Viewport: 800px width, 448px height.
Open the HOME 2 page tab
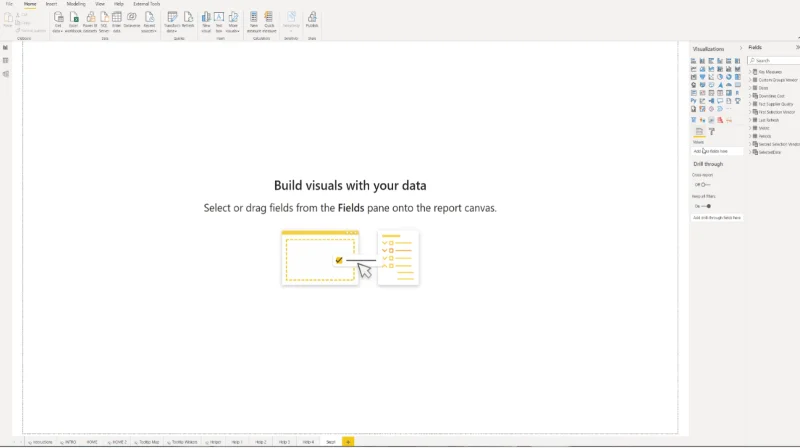pyautogui.click(x=117, y=442)
